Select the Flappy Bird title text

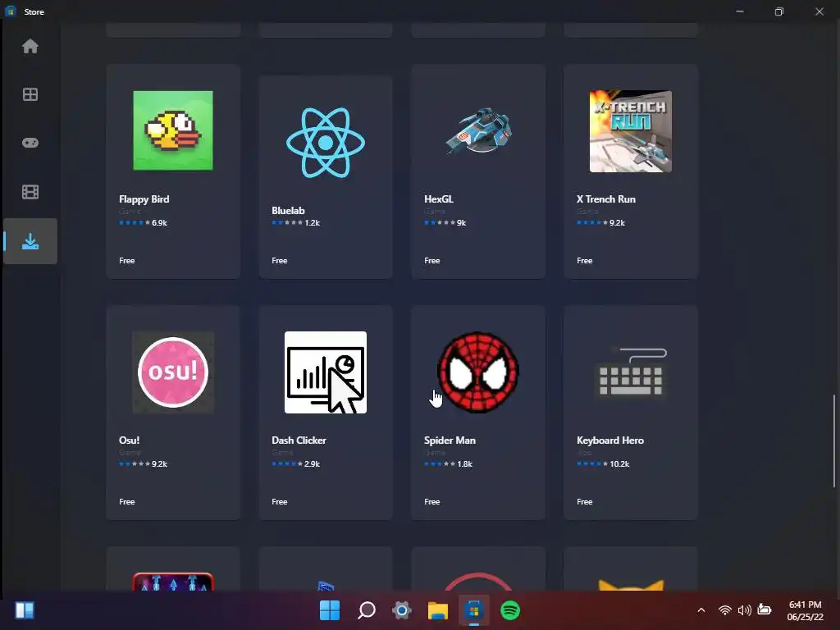[144, 199]
